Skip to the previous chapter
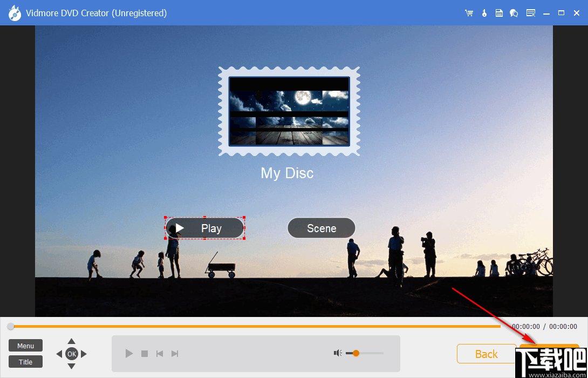 (159, 353)
